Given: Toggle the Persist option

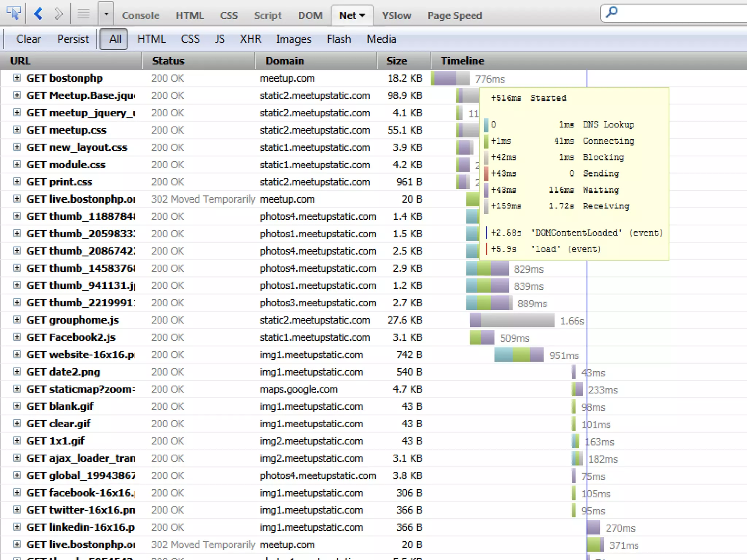Looking at the screenshot, I should coord(73,39).
